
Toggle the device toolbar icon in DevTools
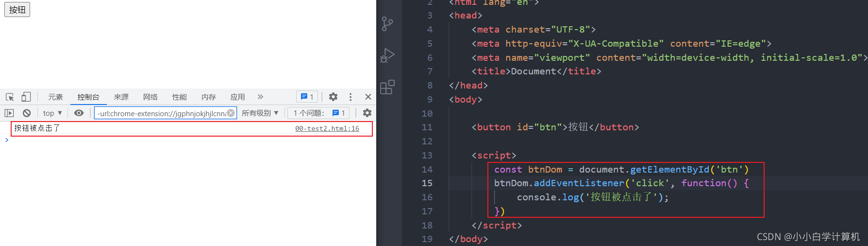[26, 97]
